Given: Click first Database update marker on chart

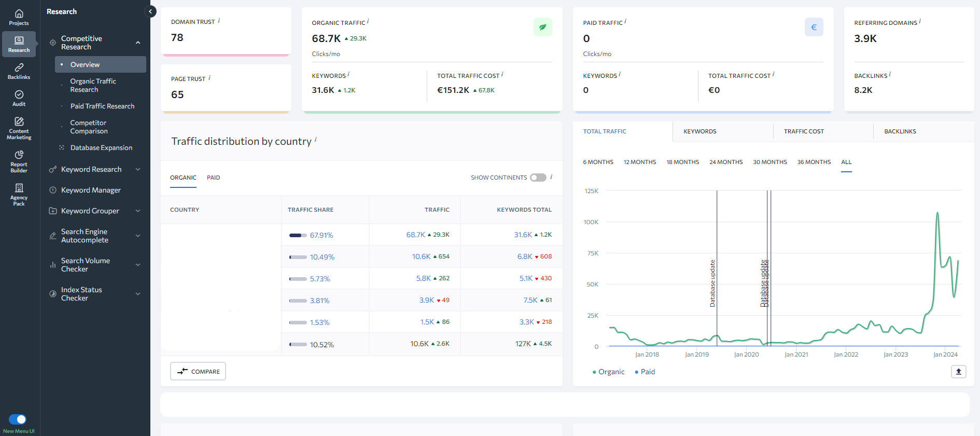Looking at the screenshot, I should coord(712,283).
